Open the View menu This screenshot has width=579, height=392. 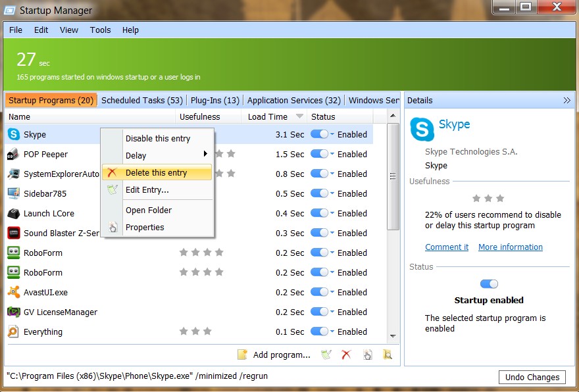pyautogui.click(x=69, y=30)
